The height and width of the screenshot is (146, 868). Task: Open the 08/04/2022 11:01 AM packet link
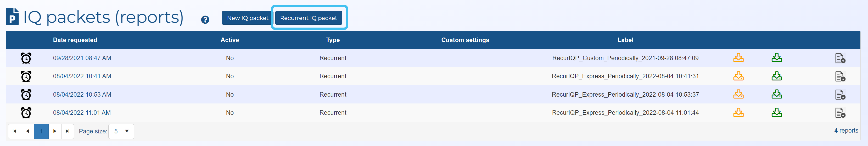[82, 113]
